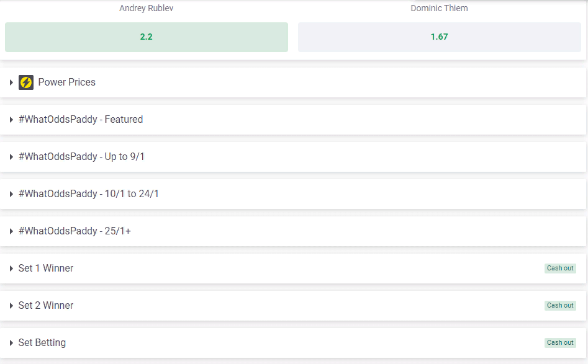Expand #WhatOddsPaddy - 10/1 to 24/1 arrow

pyautogui.click(x=11, y=194)
